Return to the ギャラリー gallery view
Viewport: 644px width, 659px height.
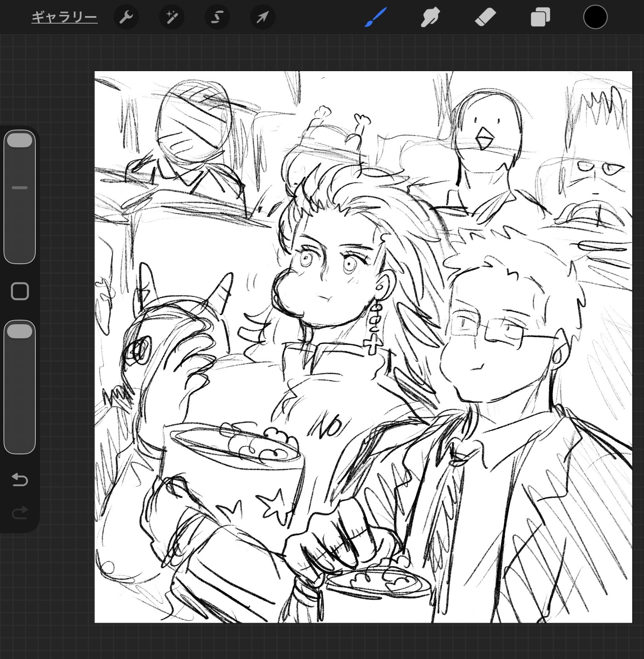click(64, 18)
